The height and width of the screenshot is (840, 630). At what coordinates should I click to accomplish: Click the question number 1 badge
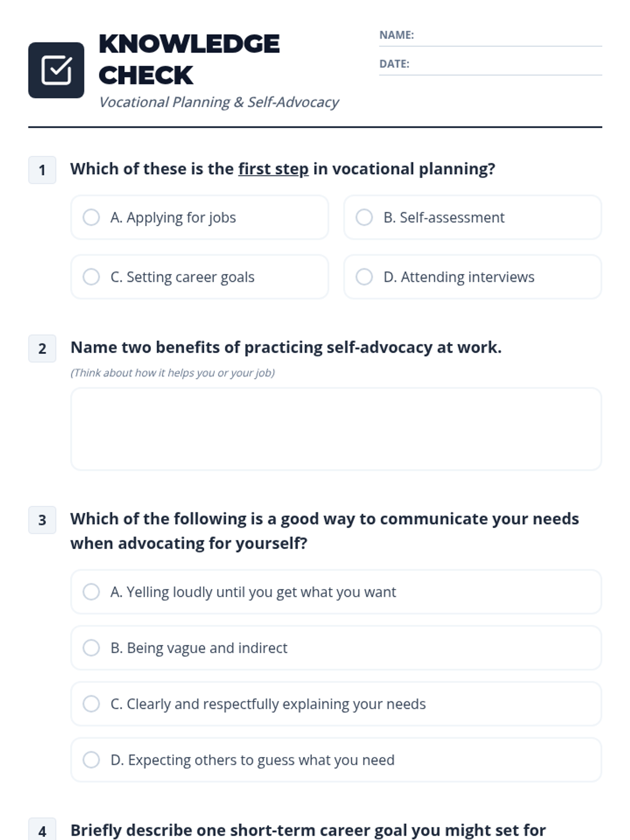click(x=42, y=170)
